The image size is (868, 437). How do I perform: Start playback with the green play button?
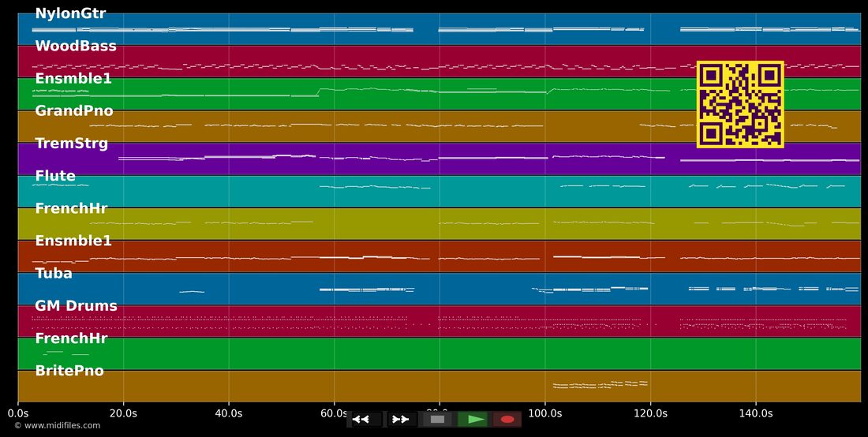coord(473,420)
